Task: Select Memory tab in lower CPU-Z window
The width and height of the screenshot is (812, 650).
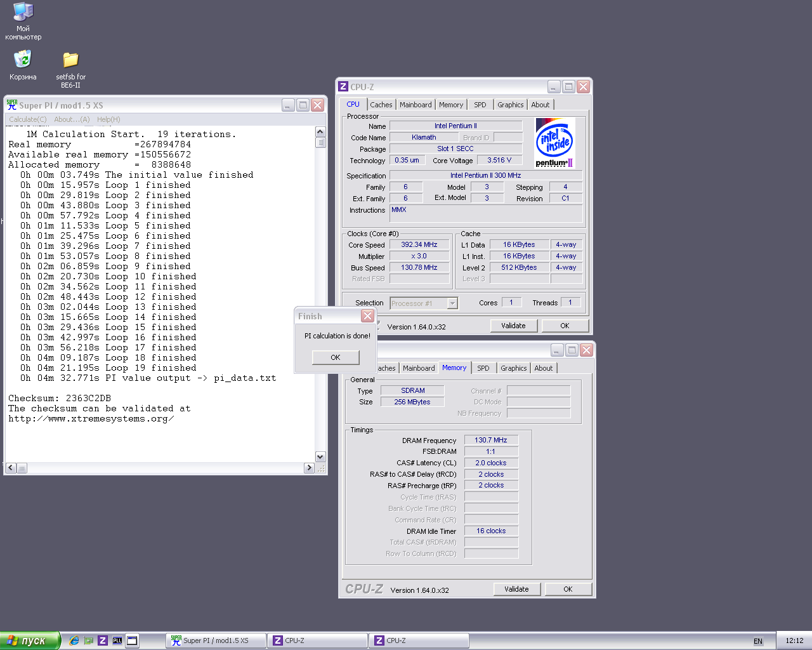Action: [x=454, y=368]
